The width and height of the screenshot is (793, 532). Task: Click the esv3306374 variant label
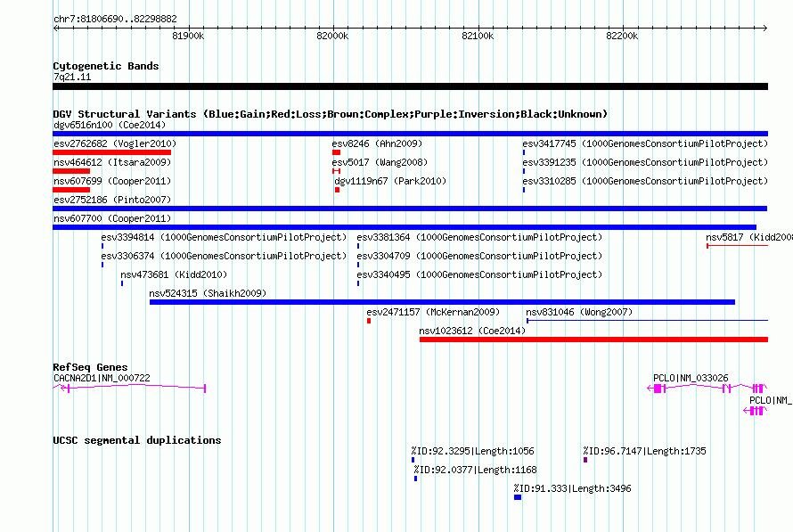[224, 256]
